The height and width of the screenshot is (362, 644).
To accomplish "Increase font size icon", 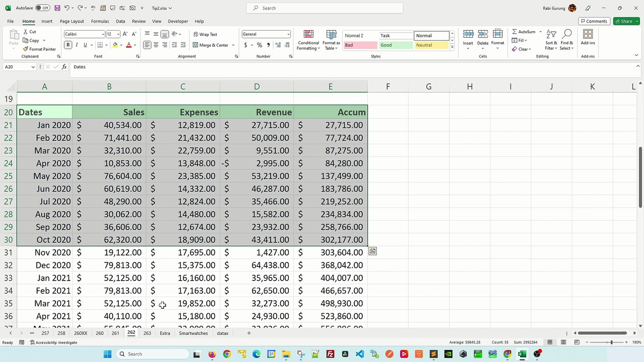I will 125,34.
